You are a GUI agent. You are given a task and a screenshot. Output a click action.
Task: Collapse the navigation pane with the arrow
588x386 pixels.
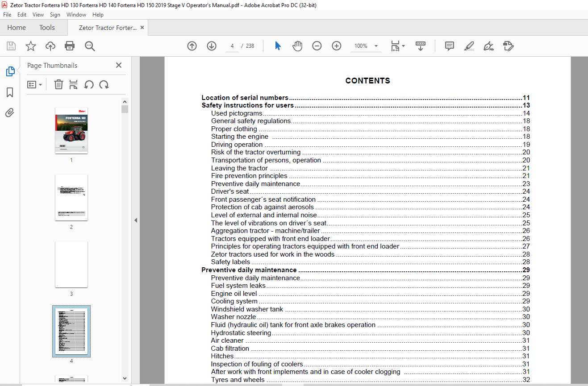(136, 220)
